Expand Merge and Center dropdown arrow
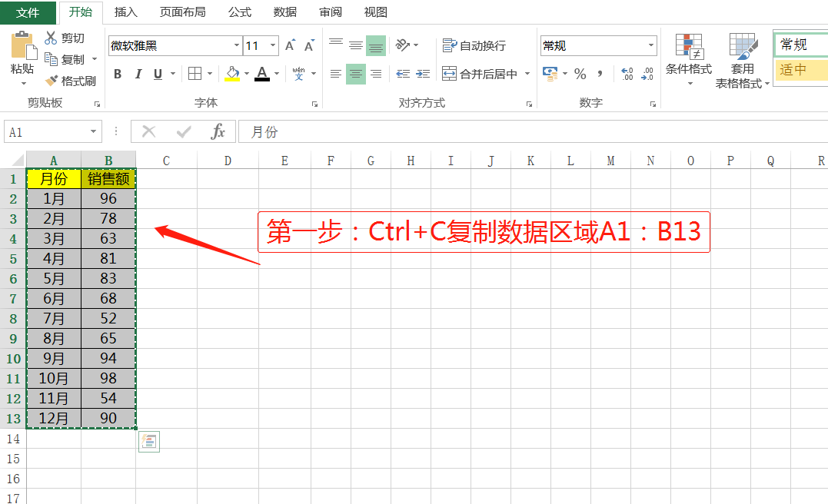 [x=527, y=74]
